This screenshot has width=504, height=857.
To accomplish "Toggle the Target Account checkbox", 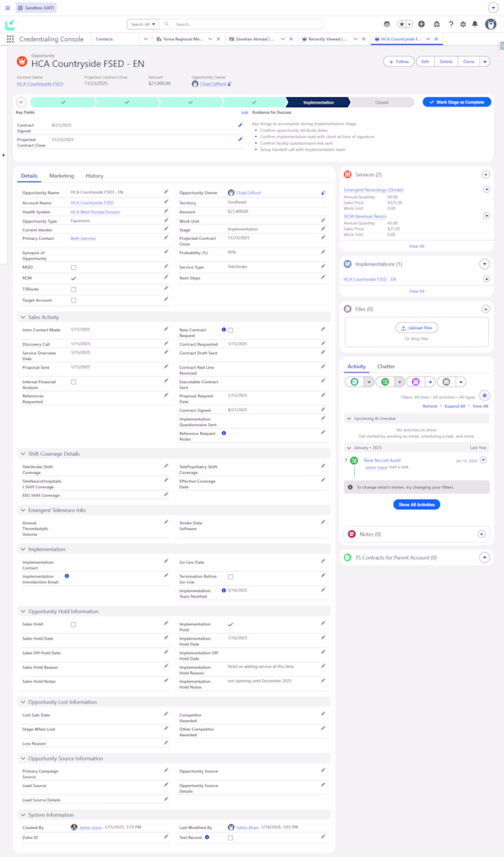I will click(73, 300).
